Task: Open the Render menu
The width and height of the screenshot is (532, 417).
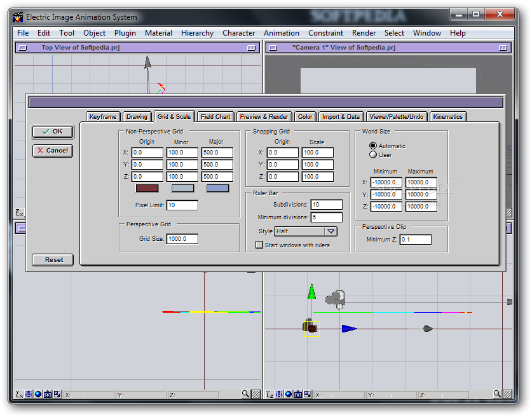Action: click(x=364, y=33)
